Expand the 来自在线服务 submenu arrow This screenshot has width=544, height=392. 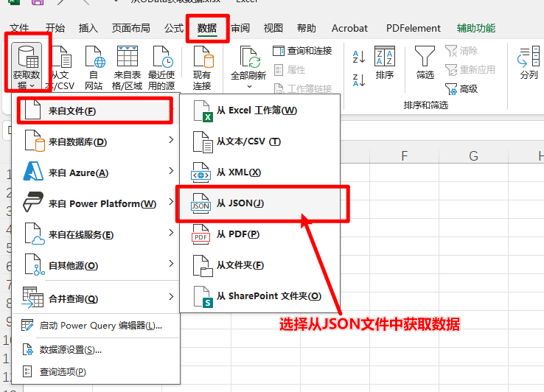[x=171, y=232]
